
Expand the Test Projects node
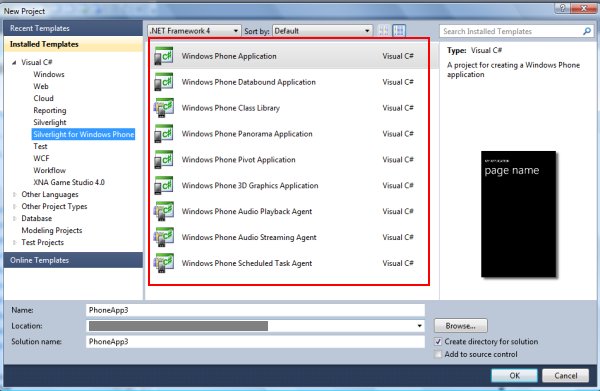(14, 243)
